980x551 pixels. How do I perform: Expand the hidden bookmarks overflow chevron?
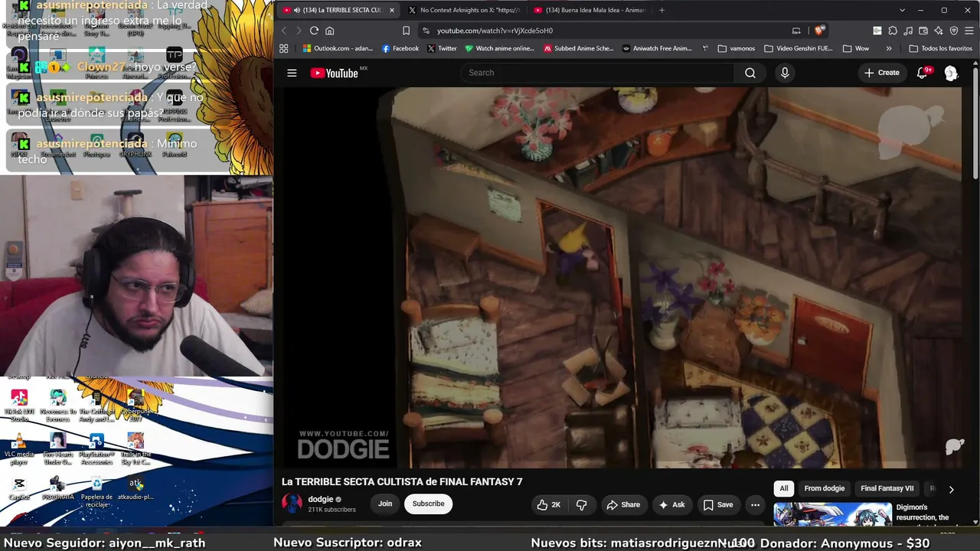coord(889,48)
